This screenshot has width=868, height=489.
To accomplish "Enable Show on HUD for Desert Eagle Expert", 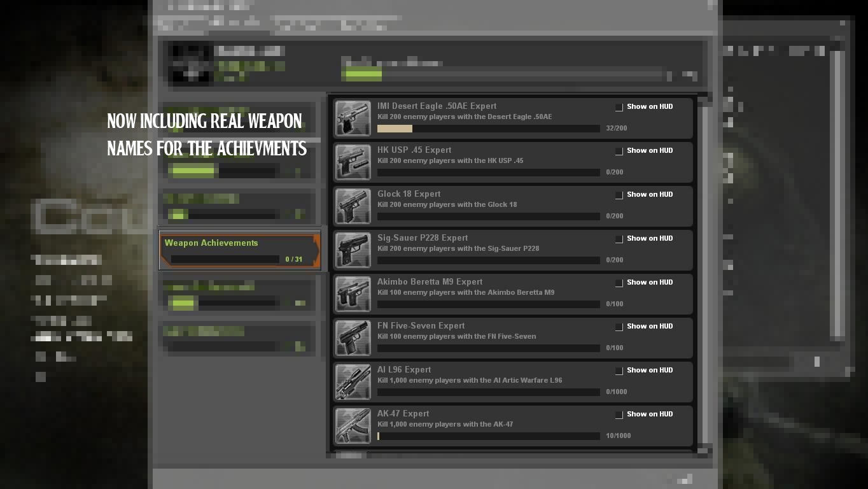I will click(618, 107).
